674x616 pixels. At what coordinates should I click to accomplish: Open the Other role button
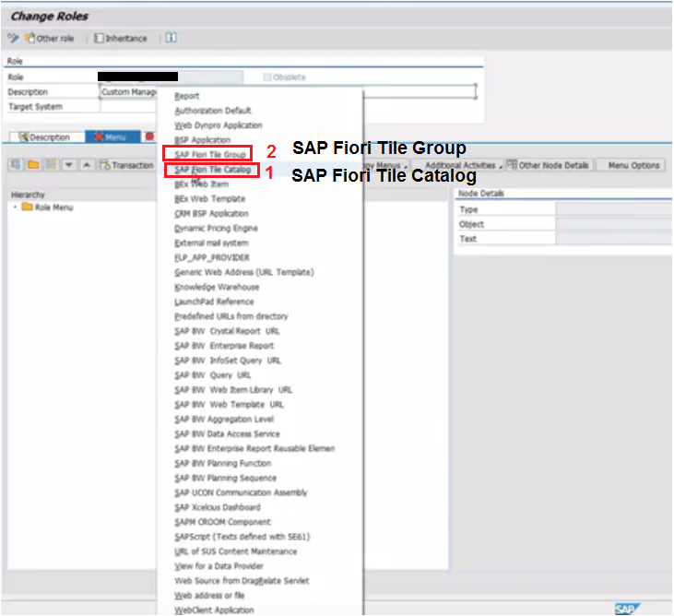[50, 38]
